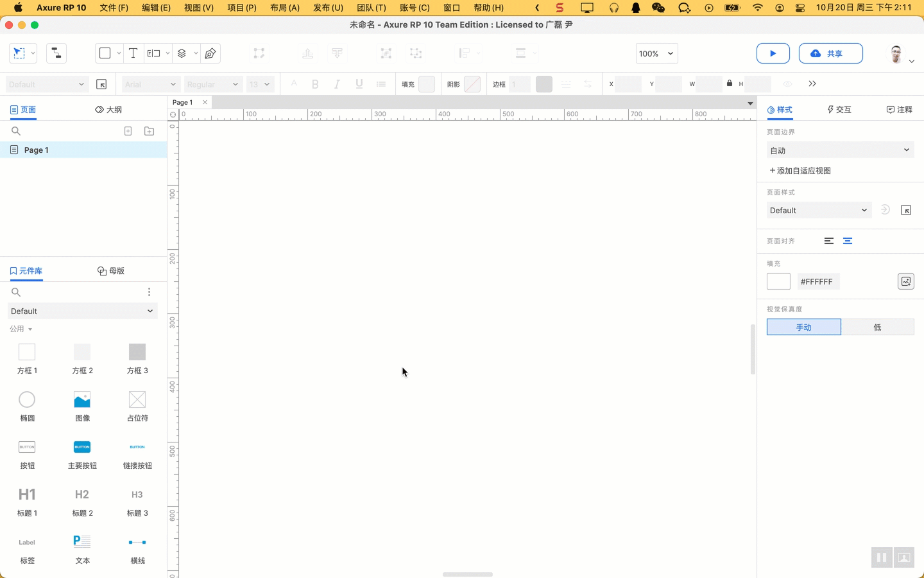The height and width of the screenshot is (578, 924).
Task: Open the 100% zoom dropdown
Action: point(656,53)
